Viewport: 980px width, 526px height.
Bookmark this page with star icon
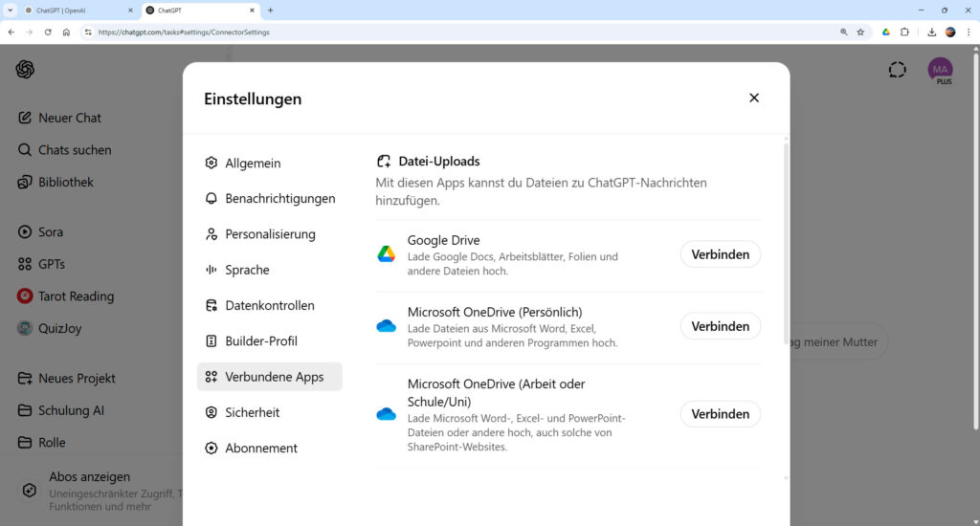point(860,33)
